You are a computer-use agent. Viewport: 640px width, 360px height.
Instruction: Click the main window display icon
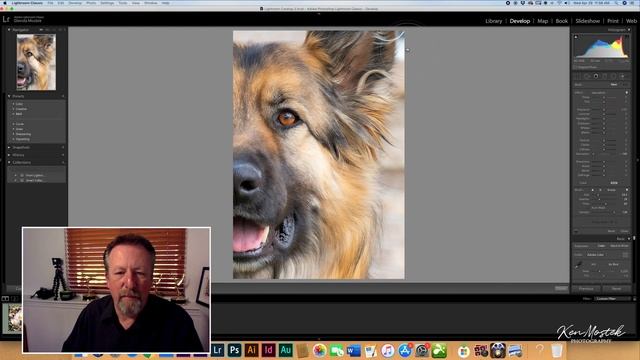5,298
